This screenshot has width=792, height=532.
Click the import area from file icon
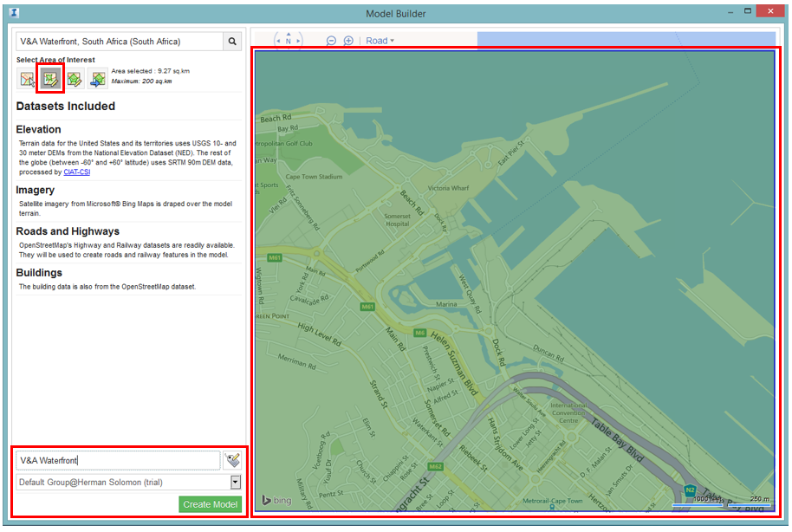tap(98, 80)
